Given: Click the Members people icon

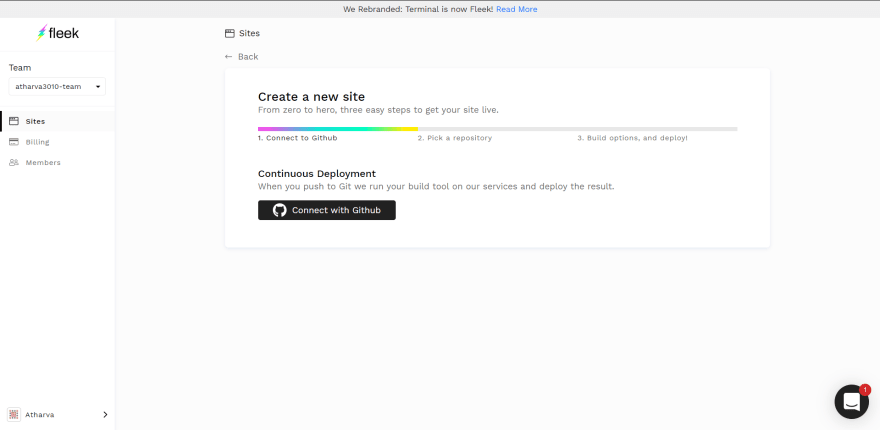Looking at the screenshot, I should point(14,162).
